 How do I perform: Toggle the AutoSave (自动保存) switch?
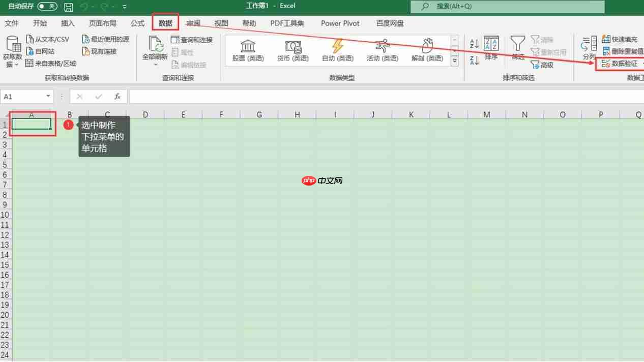coord(47,7)
